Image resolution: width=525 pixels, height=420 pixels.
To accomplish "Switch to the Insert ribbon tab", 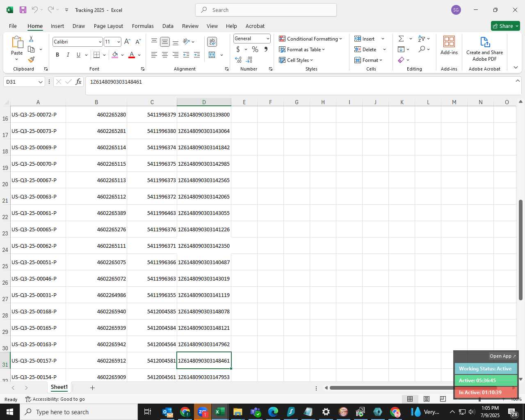I will pyautogui.click(x=57, y=26).
